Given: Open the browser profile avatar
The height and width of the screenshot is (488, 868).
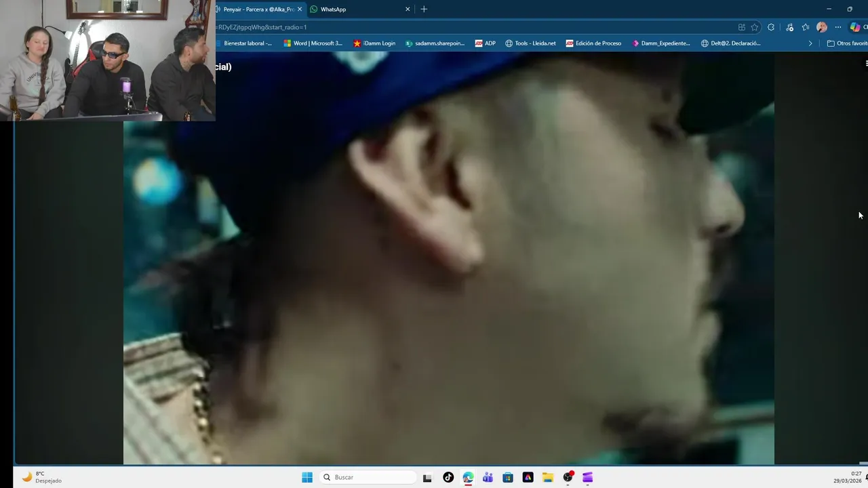Looking at the screenshot, I should point(822,27).
